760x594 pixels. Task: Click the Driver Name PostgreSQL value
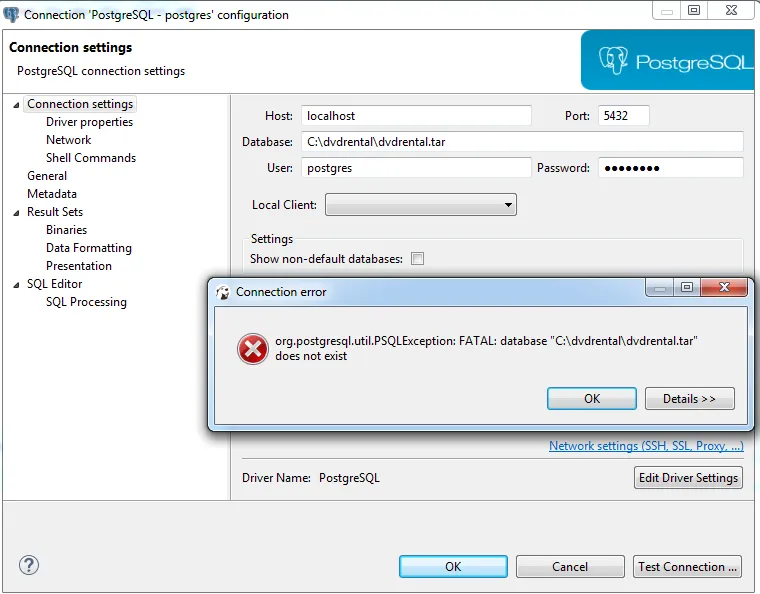[x=349, y=478]
